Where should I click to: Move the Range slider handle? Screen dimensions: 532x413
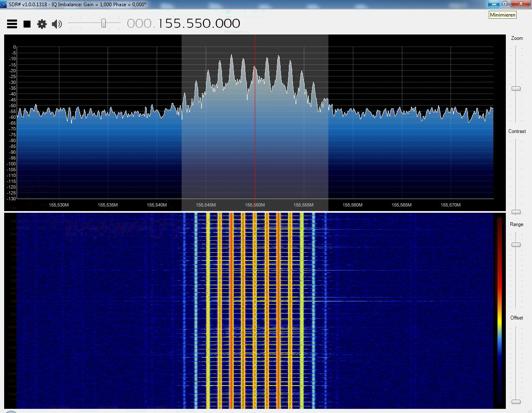[x=516, y=245]
